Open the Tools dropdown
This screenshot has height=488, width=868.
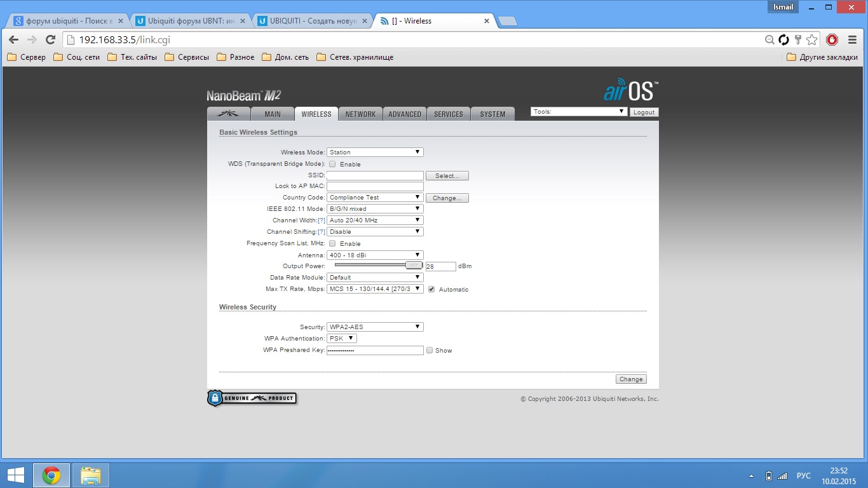coord(579,112)
